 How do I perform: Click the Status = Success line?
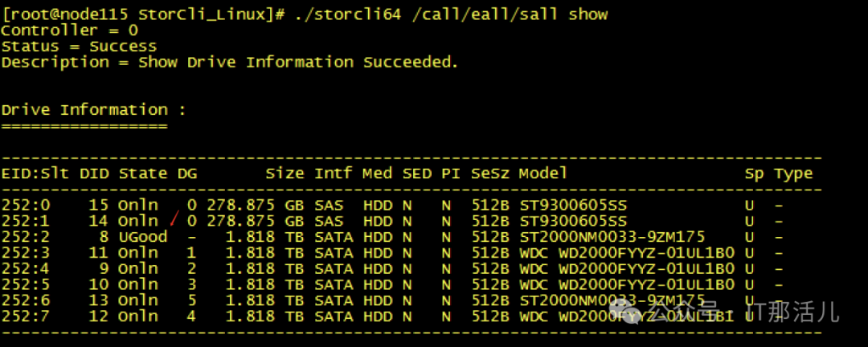79,47
